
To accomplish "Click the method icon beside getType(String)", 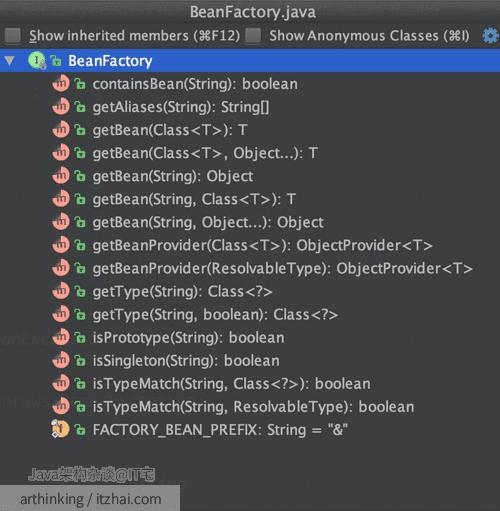I will (x=61, y=291).
